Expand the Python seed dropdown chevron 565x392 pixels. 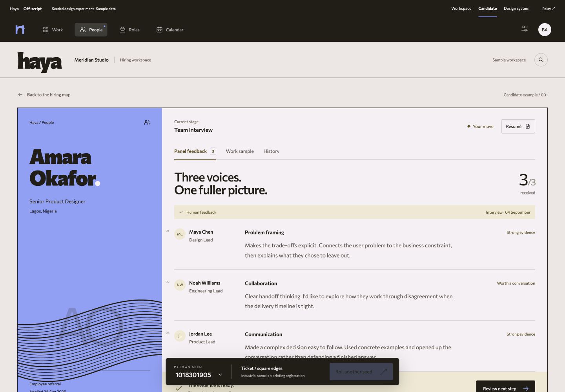point(220,375)
